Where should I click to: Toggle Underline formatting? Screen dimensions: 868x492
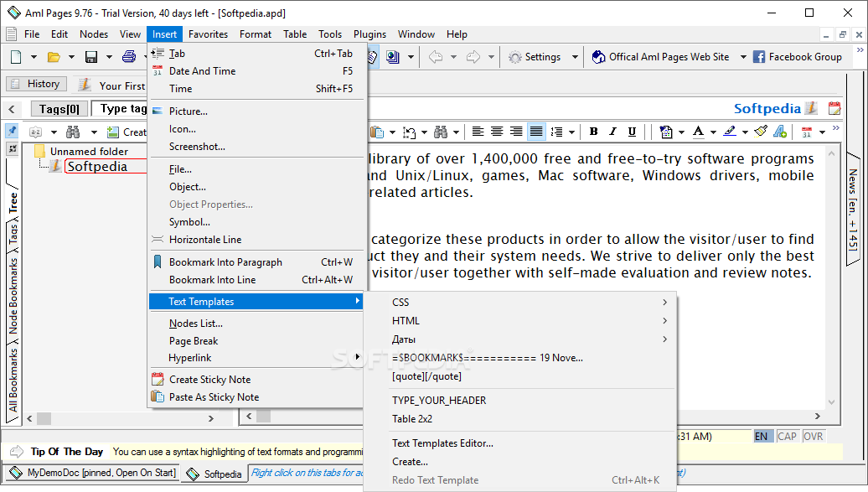point(632,132)
